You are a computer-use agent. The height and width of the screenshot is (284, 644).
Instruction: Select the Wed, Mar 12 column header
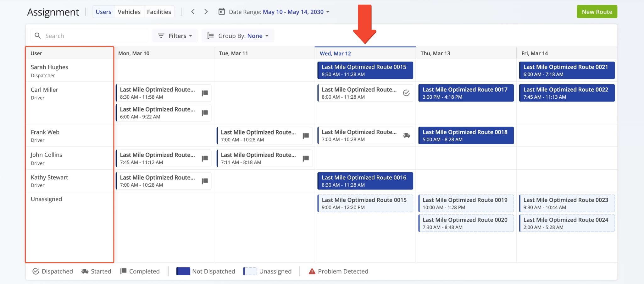[x=365, y=53]
